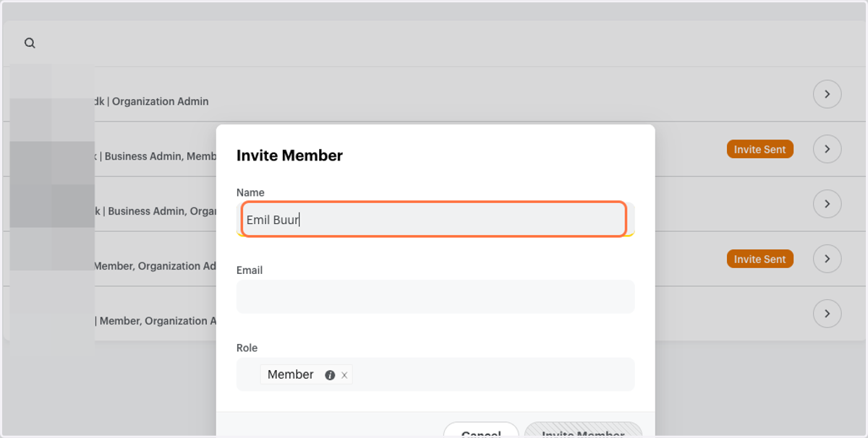868x438 pixels.
Task: Open details arrow for Organization Admin row
Action: (827, 94)
